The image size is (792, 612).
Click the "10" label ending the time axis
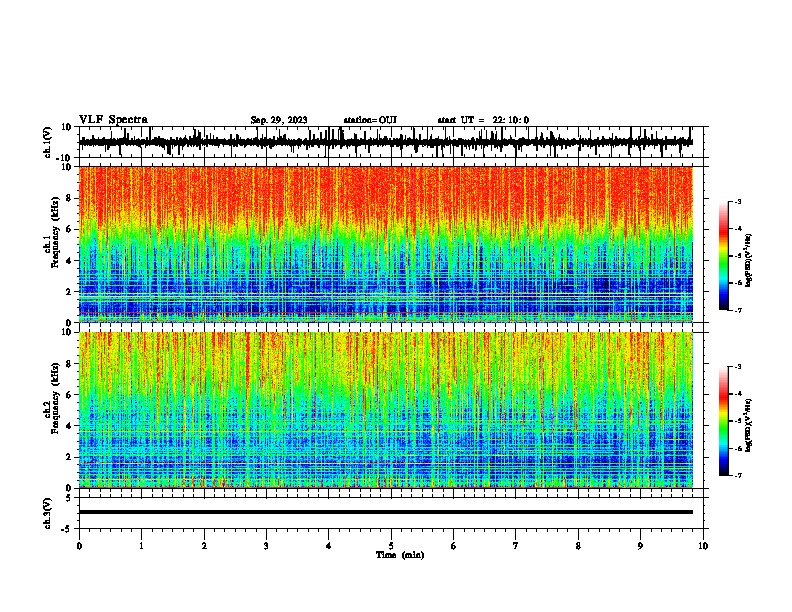703,546
